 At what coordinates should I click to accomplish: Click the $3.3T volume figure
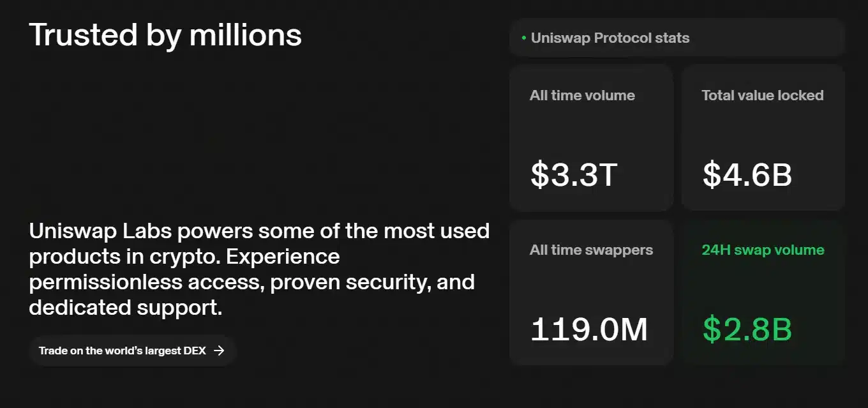[x=572, y=175]
